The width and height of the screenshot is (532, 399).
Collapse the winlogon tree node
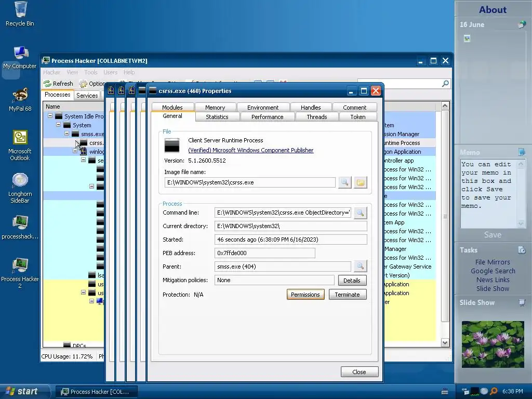(x=75, y=151)
